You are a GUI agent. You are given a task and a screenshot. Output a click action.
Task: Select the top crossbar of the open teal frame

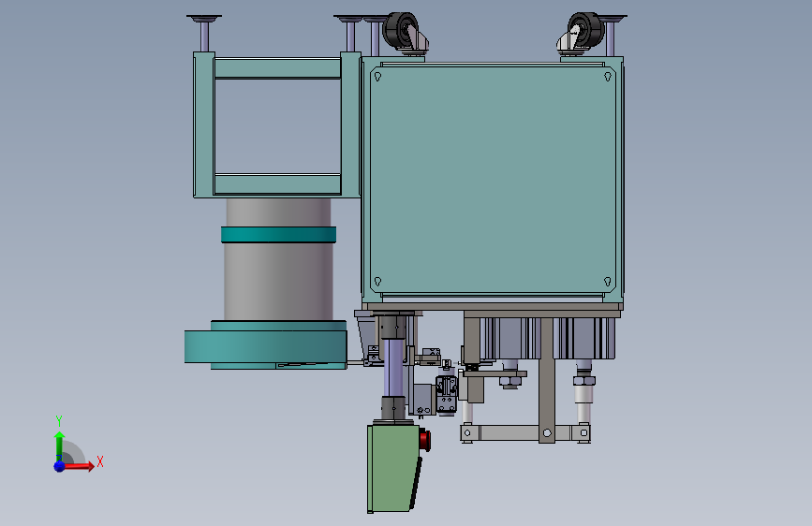pos(277,68)
